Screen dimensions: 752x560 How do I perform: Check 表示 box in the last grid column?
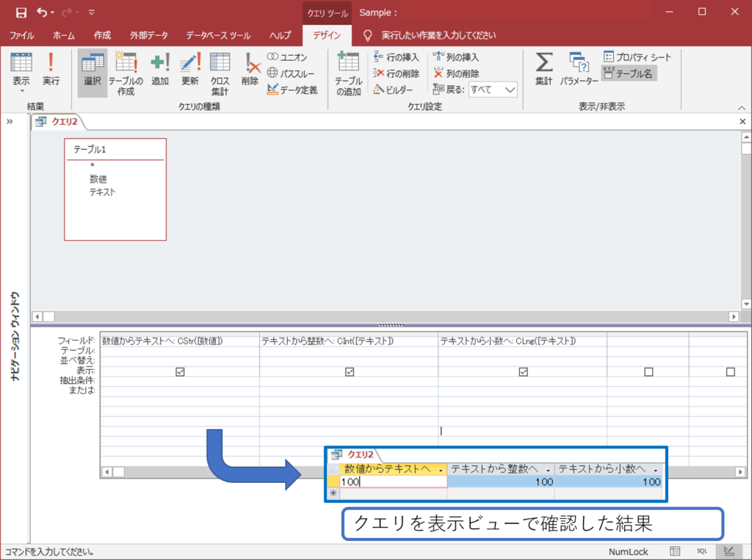coord(731,371)
